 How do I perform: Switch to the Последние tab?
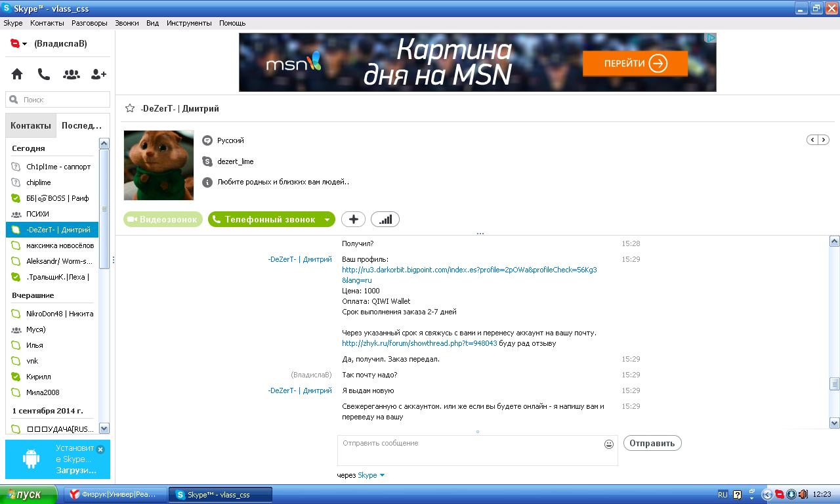click(82, 125)
